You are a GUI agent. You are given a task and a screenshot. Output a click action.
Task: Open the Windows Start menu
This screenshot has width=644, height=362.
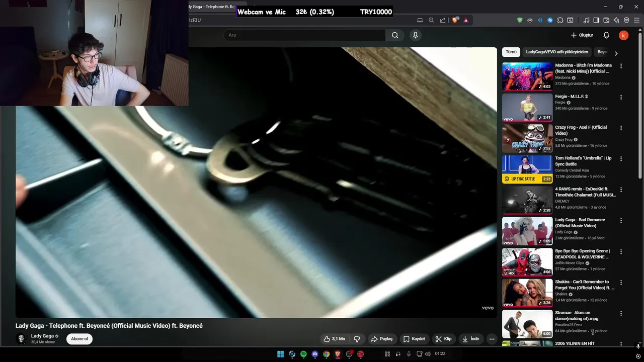tap(280, 354)
